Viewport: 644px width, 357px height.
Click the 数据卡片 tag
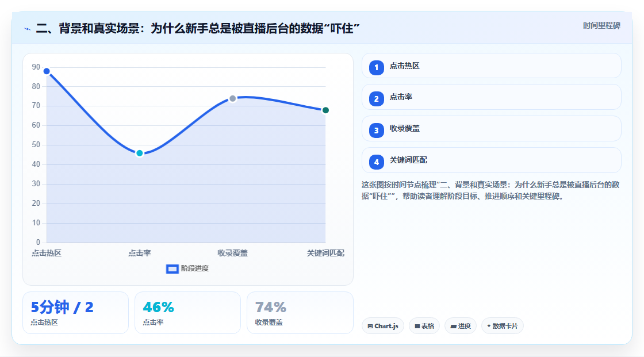tap(503, 326)
